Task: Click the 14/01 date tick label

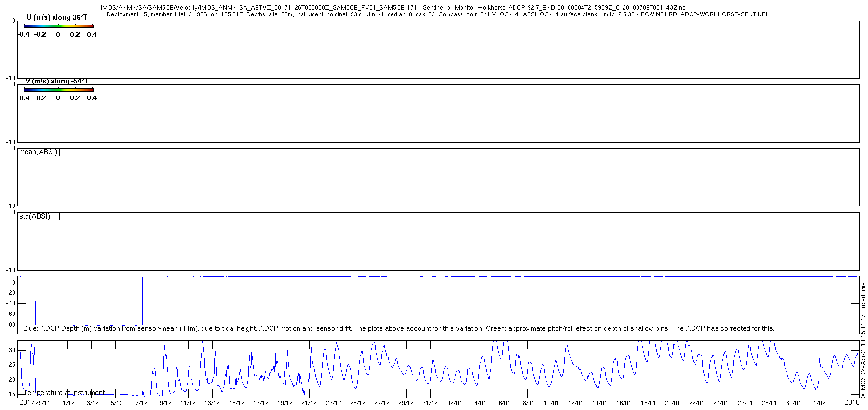Action: click(599, 403)
